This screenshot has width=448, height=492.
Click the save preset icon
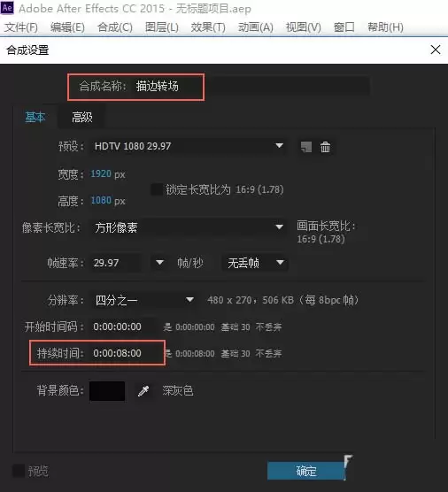306,147
